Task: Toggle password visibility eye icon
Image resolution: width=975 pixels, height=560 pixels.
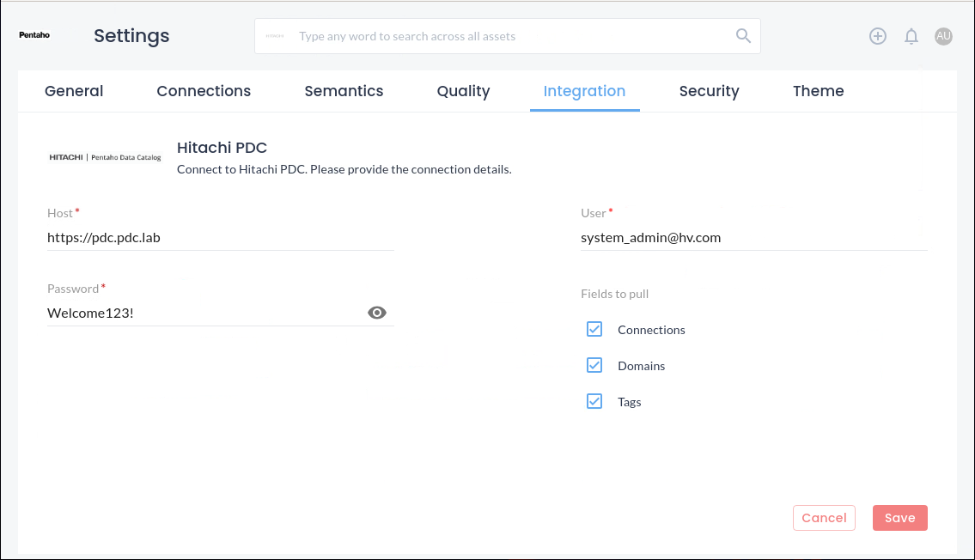Action: click(x=376, y=313)
